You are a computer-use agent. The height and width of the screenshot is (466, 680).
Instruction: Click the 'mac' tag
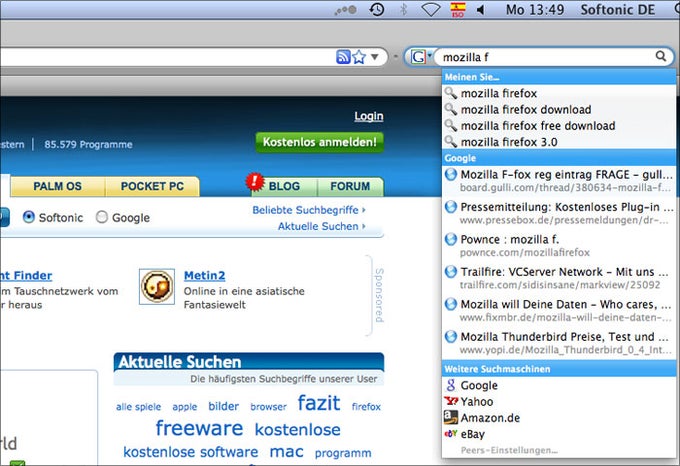click(286, 452)
